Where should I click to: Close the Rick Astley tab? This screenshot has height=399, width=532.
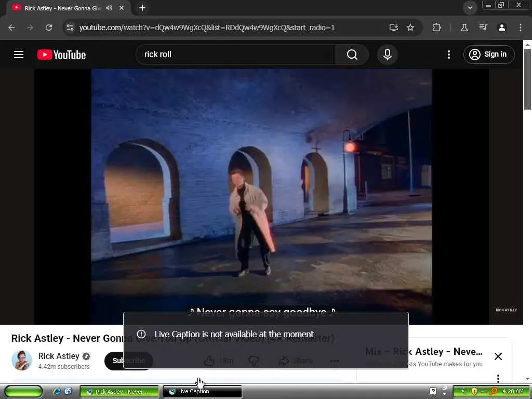click(122, 8)
